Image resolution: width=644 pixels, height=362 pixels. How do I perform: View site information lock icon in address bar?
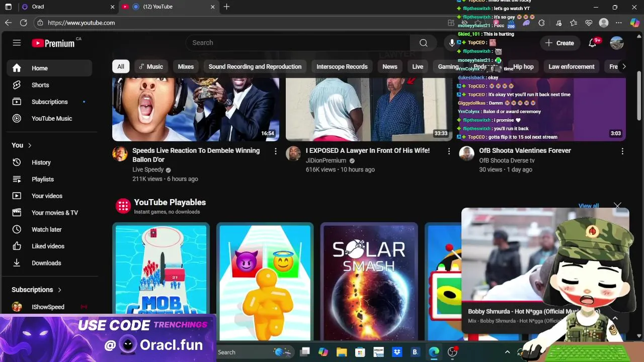pyautogui.click(x=40, y=23)
